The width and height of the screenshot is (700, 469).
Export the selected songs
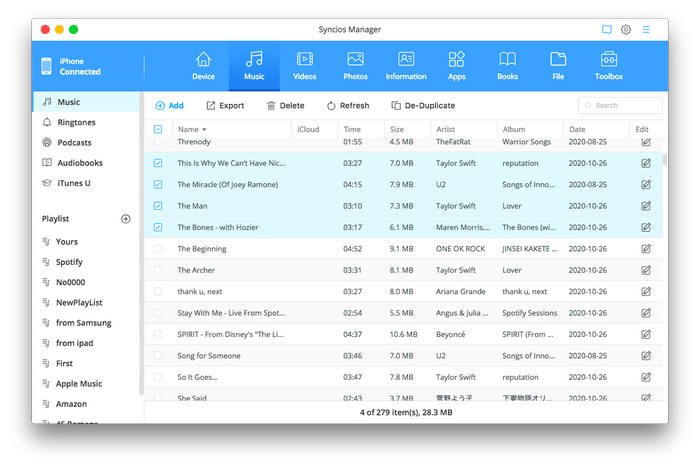[225, 105]
